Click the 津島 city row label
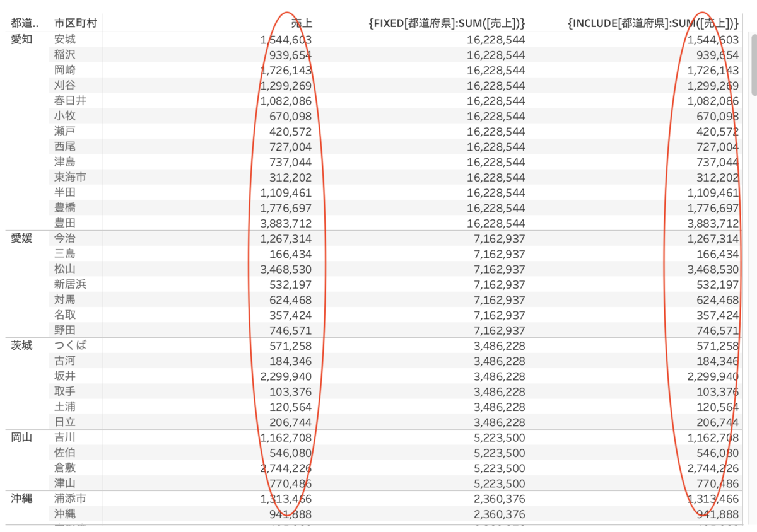The width and height of the screenshot is (757, 532). pyautogui.click(x=64, y=162)
